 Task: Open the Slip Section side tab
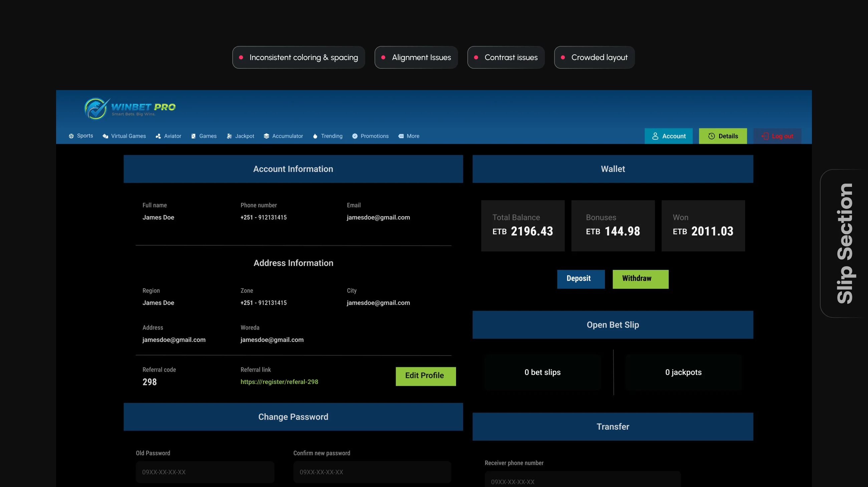coord(844,243)
